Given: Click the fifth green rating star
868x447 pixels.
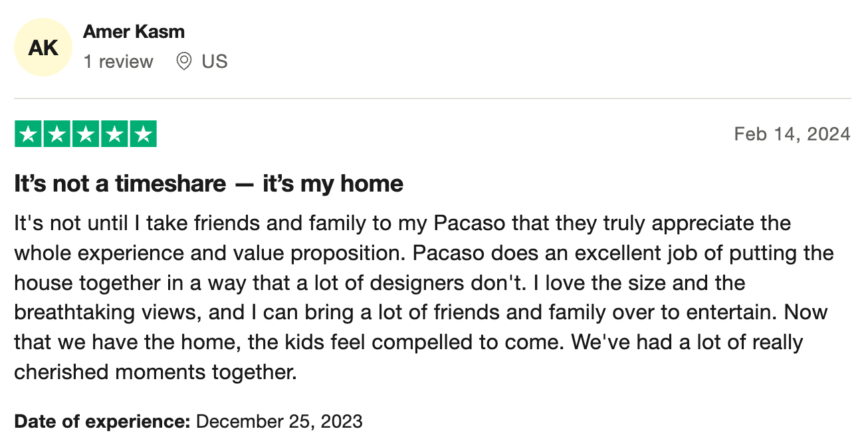Looking at the screenshot, I should point(143,134).
